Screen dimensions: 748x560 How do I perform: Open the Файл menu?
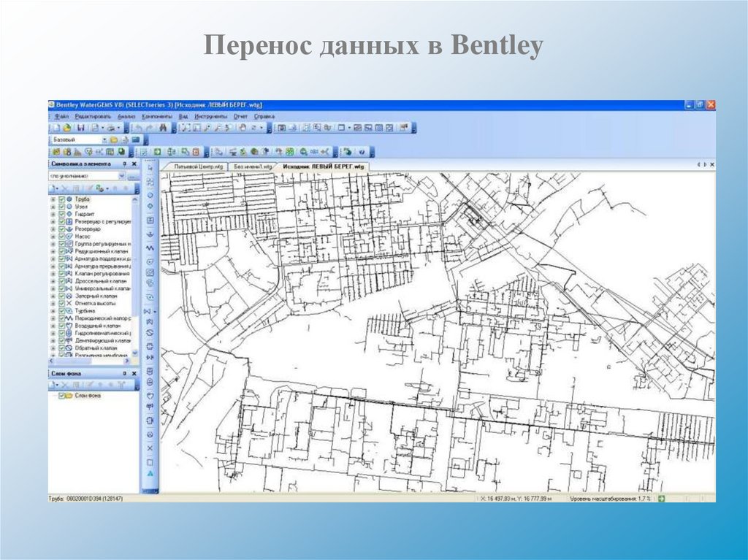(61, 116)
